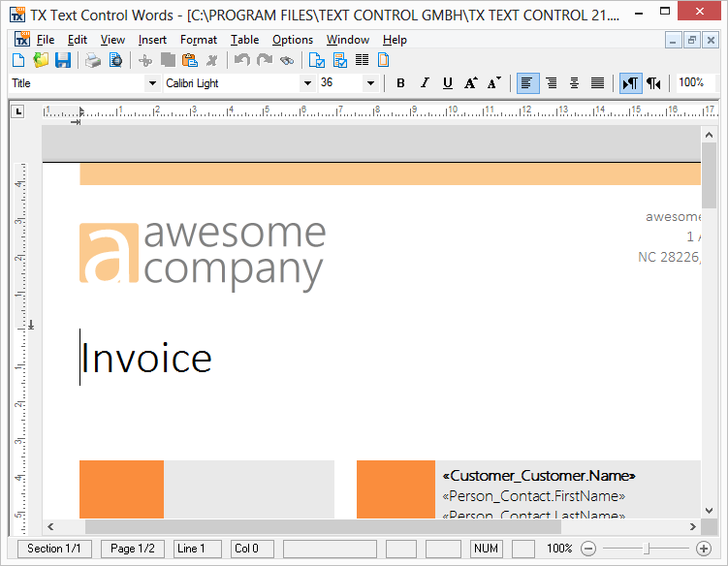Click the horizontal scrollbar at bottom

[x=291, y=527]
